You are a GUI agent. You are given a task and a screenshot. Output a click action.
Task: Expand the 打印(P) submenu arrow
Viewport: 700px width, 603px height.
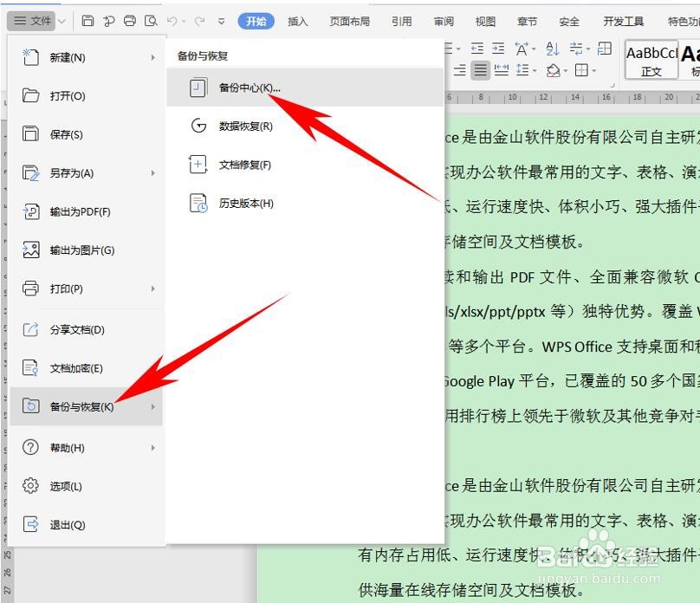(x=152, y=289)
